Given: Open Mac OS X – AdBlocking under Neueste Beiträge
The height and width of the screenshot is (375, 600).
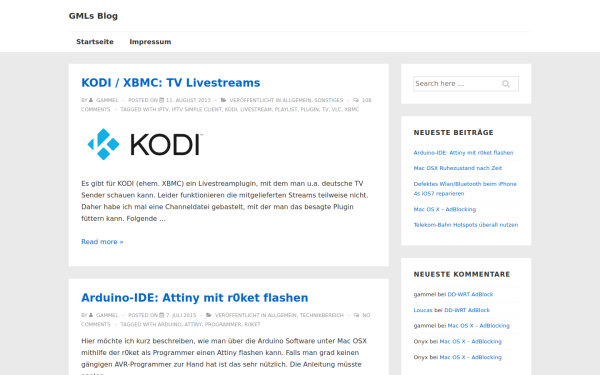Looking at the screenshot, I should point(445,209).
